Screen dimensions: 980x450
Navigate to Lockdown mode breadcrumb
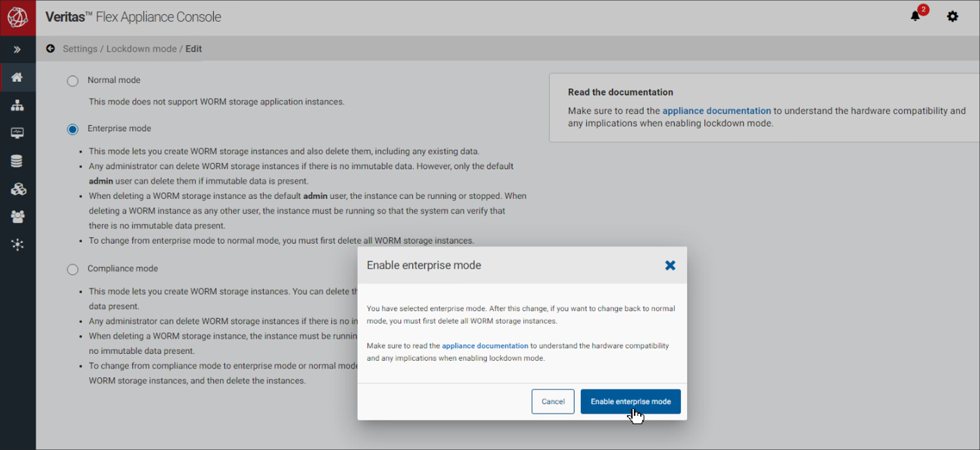tap(141, 49)
